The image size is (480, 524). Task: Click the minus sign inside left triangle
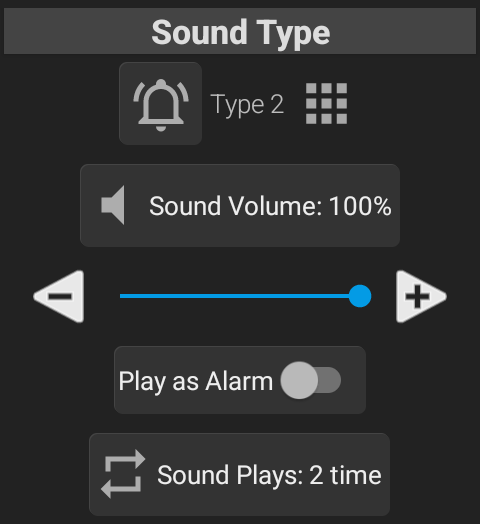click(x=61, y=296)
